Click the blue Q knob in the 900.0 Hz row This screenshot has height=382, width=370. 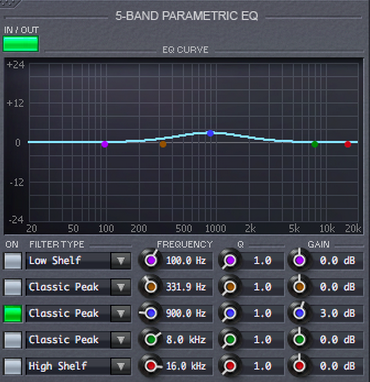[x=230, y=313]
